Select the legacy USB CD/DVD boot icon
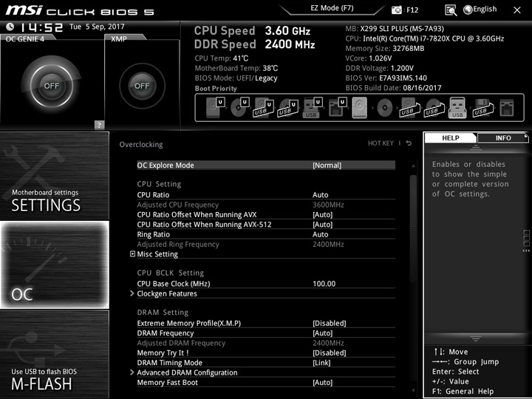The height and width of the screenshot is (399, 532). tap(434, 108)
